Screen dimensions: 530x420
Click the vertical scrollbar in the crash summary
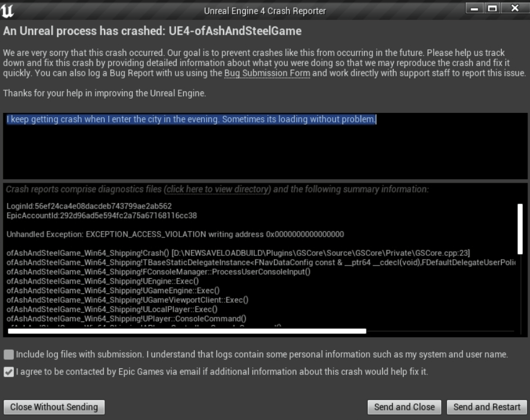[x=520, y=228]
